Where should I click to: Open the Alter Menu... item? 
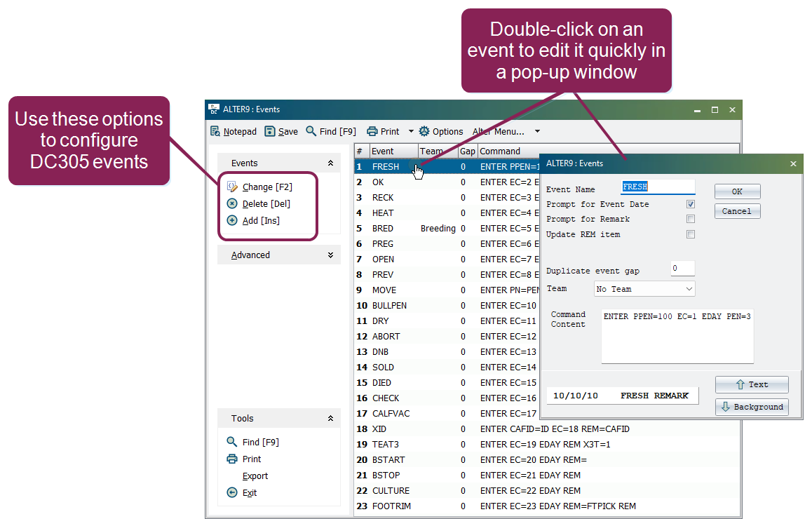coord(498,132)
